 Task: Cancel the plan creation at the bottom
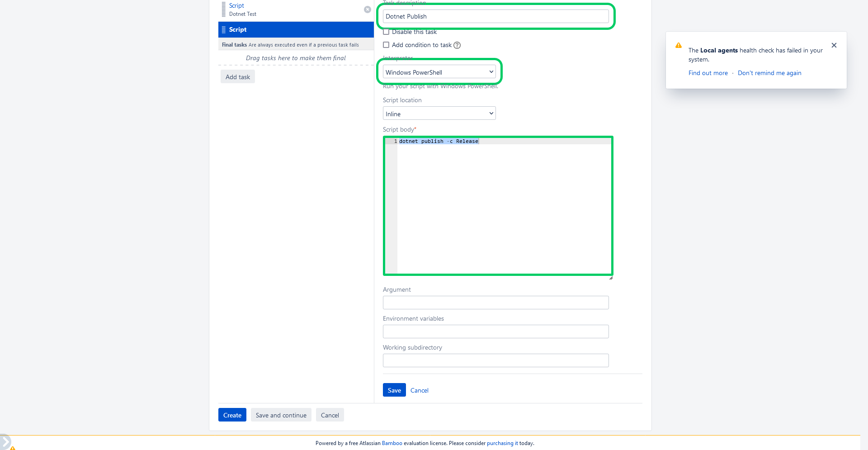pyautogui.click(x=330, y=415)
